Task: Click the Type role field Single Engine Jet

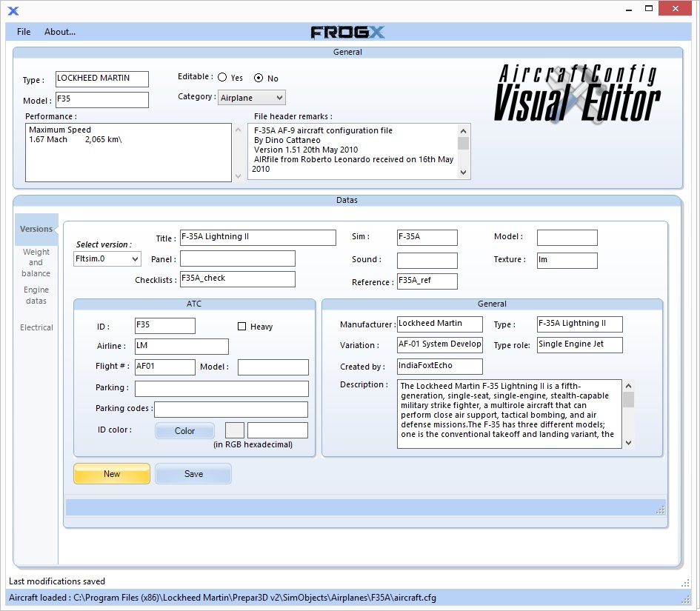Action: [579, 344]
